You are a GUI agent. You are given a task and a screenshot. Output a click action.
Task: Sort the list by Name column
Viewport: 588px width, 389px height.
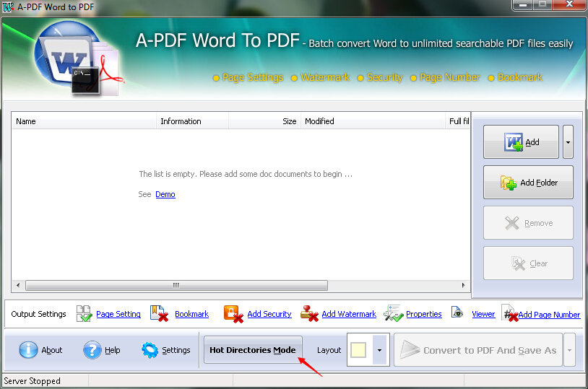click(85, 121)
